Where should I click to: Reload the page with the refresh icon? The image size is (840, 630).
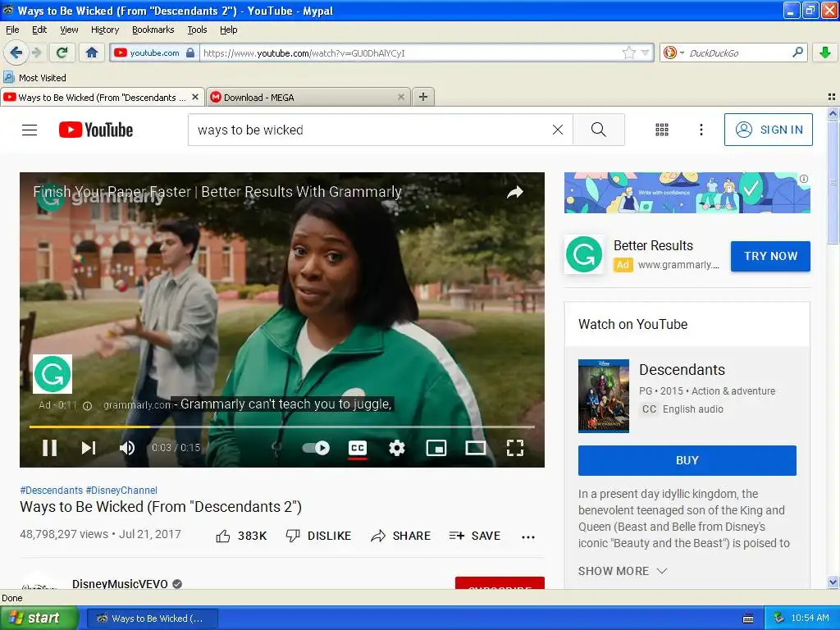[62, 52]
